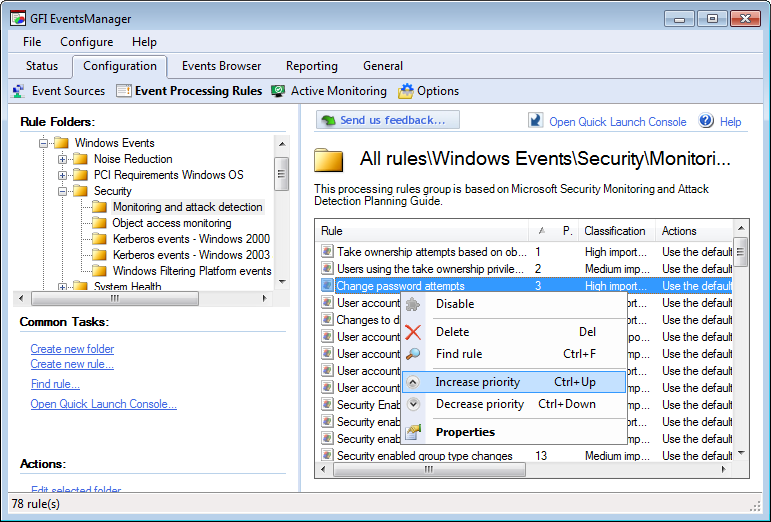Click the Actions column header

(x=693, y=231)
